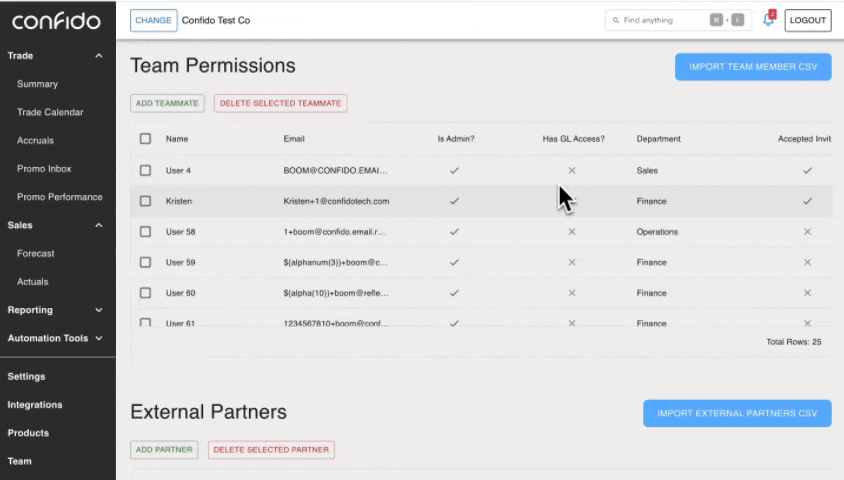Expand the Automation Tools chevron
Viewport: 844px width, 480px height.
(x=99, y=338)
